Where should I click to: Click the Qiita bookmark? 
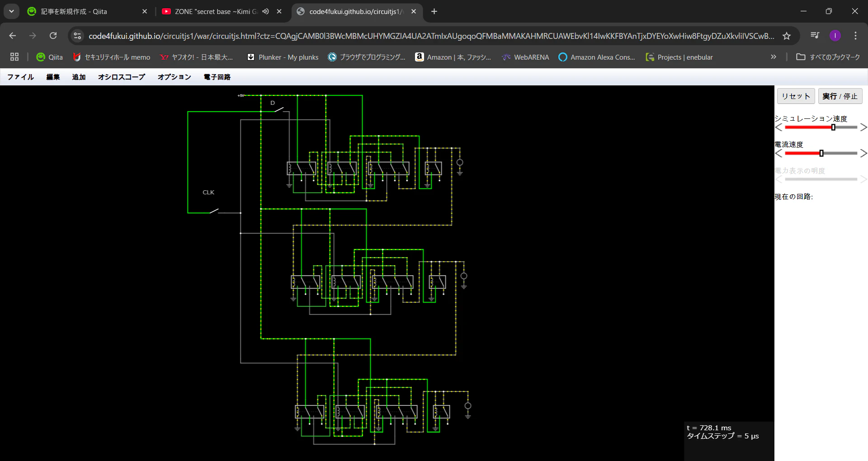pyautogui.click(x=50, y=57)
